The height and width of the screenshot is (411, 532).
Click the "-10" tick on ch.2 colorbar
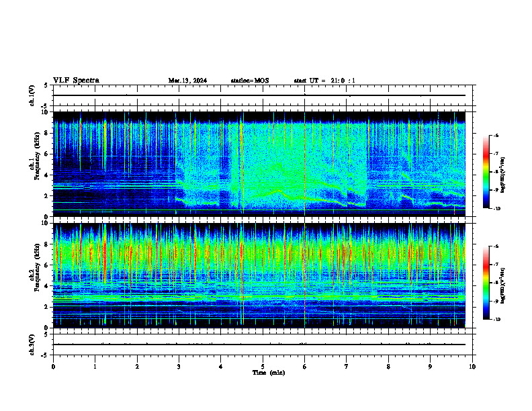click(496, 320)
